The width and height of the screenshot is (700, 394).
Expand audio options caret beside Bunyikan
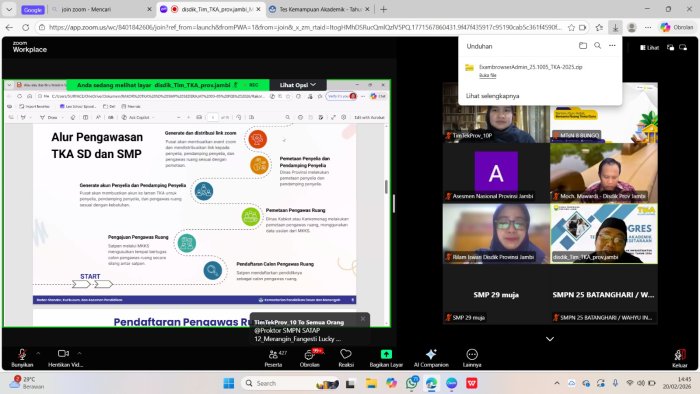point(38,353)
